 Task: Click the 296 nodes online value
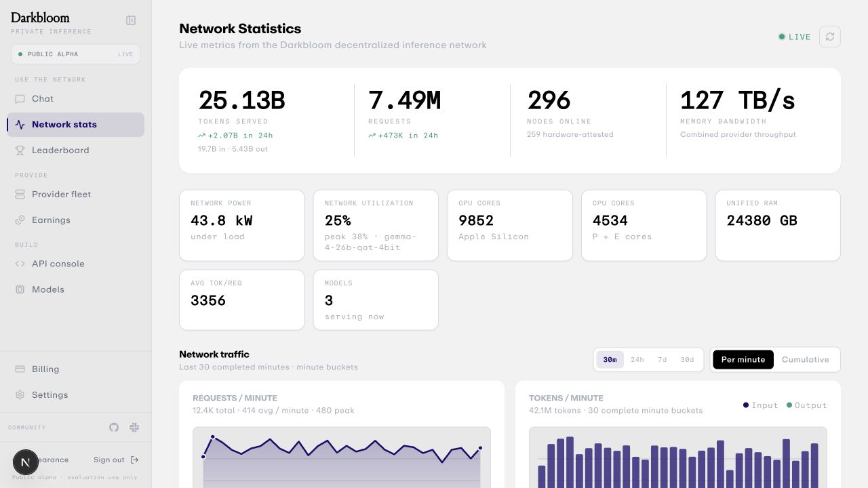pyautogui.click(x=549, y=101)
